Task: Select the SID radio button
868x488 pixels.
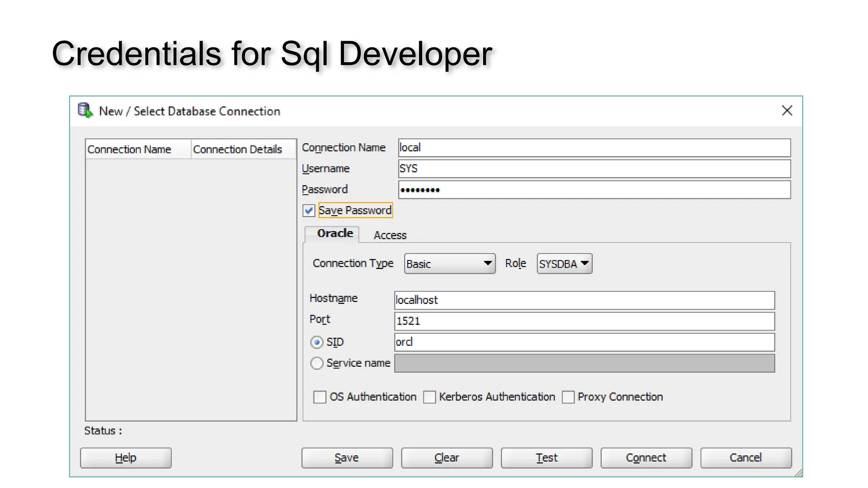Action: point(317,342)
